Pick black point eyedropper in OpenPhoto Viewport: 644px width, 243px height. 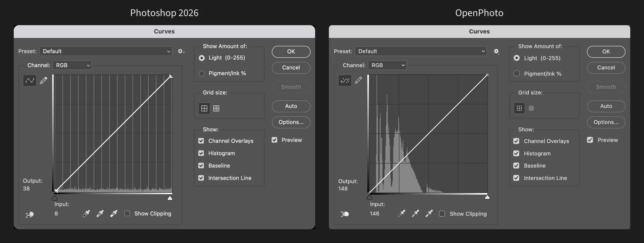click(402, 213)
